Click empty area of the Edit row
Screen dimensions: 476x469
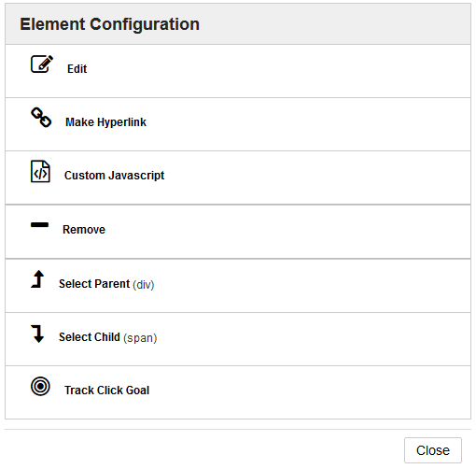[x=280, y=71]
